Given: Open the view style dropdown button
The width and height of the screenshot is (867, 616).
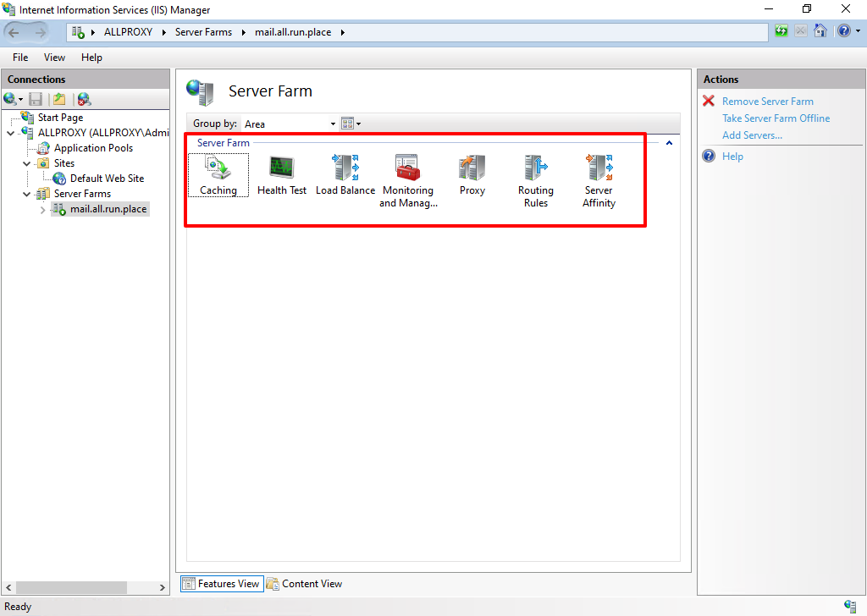Looking at the screenshot, I should click(x=351, y=124).
